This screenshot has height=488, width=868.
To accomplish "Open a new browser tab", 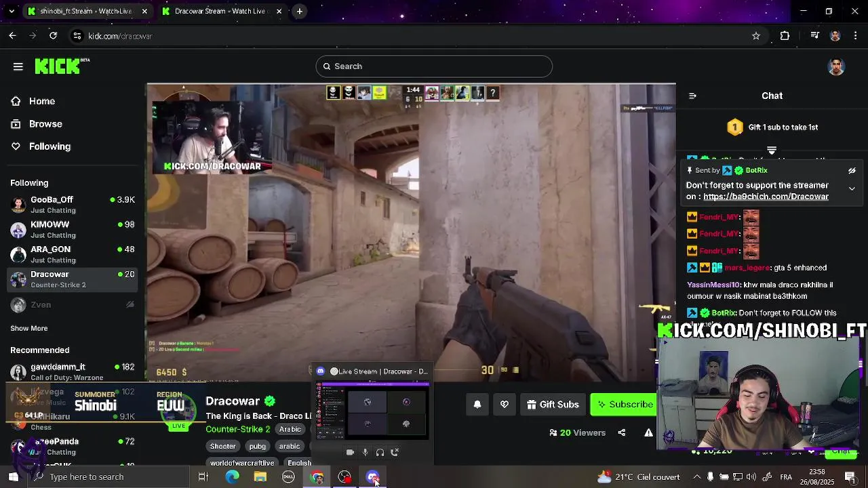I will coord(299,12).
